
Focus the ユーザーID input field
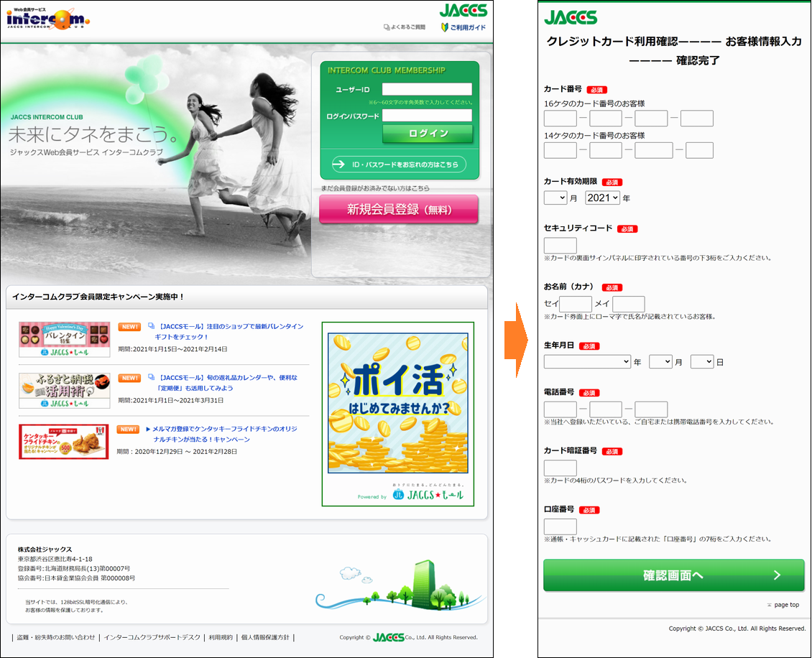click(427, 90)
